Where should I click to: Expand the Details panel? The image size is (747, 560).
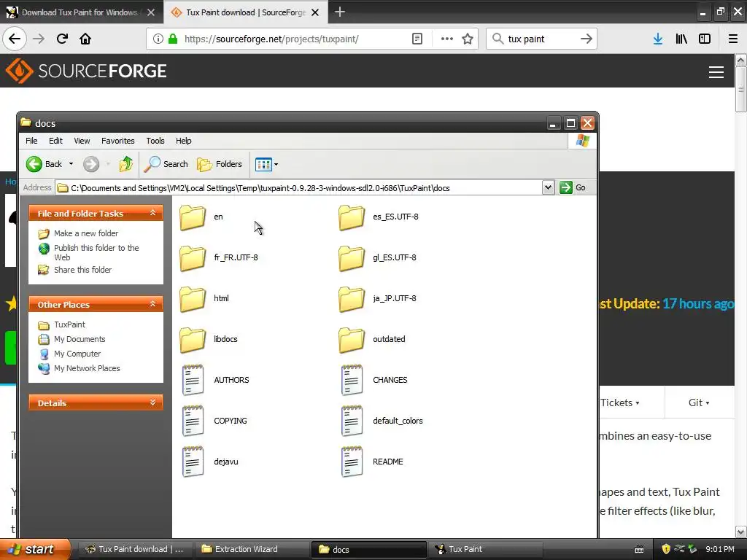point(153,402)
